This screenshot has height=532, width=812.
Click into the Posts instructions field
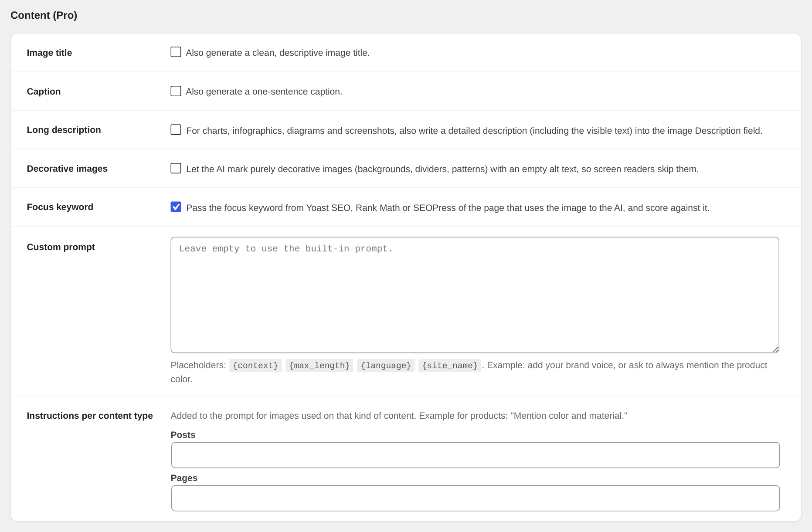[x=475, y=455]
